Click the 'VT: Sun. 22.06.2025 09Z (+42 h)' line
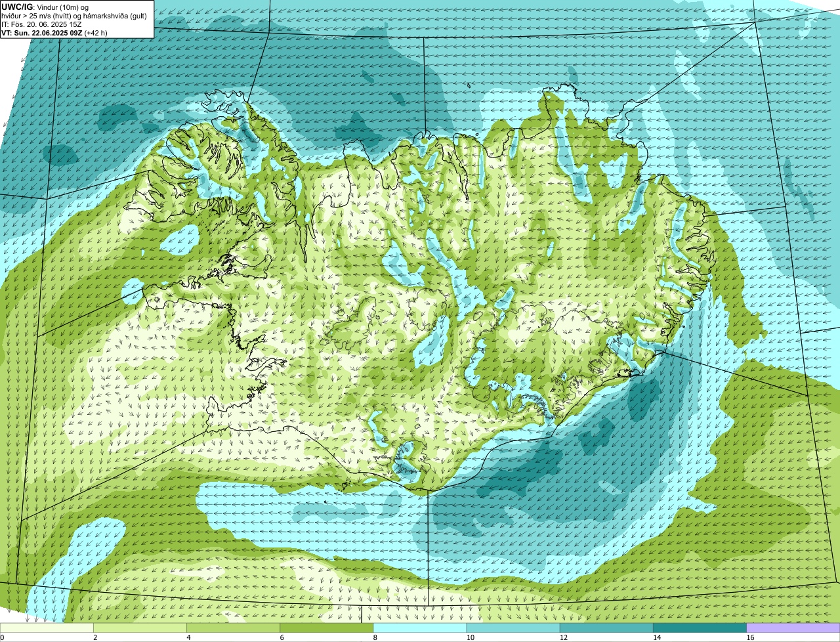The width and height of the screenshot is (840, 642). click(54, 32)
